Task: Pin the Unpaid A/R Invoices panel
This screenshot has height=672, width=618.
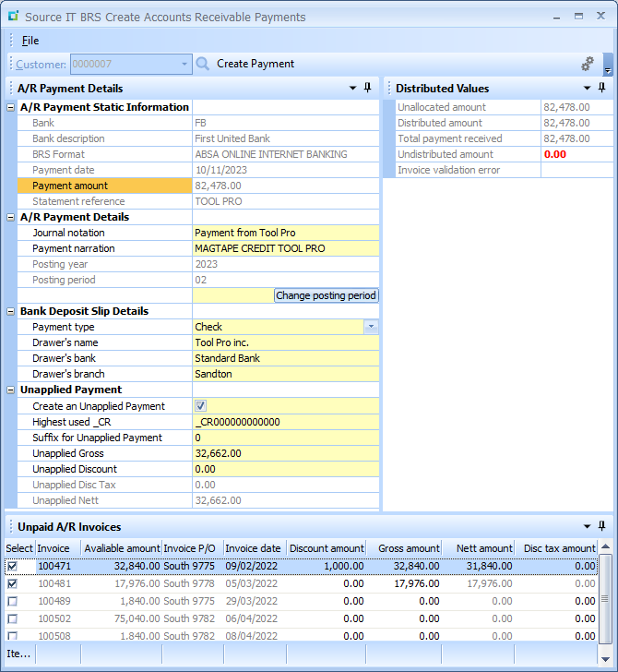Action: pos(602,526)
